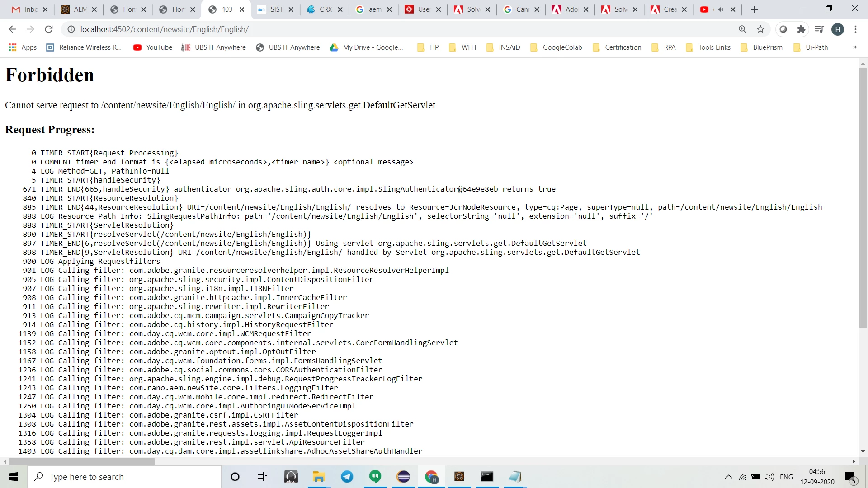
Task: Click the browser reload button
Action: (49, 29)
